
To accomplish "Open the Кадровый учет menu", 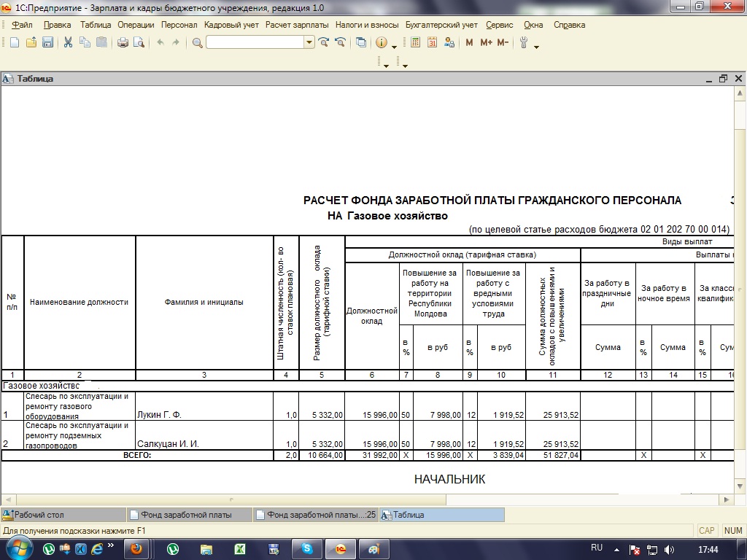I will [x=231, y=25].
